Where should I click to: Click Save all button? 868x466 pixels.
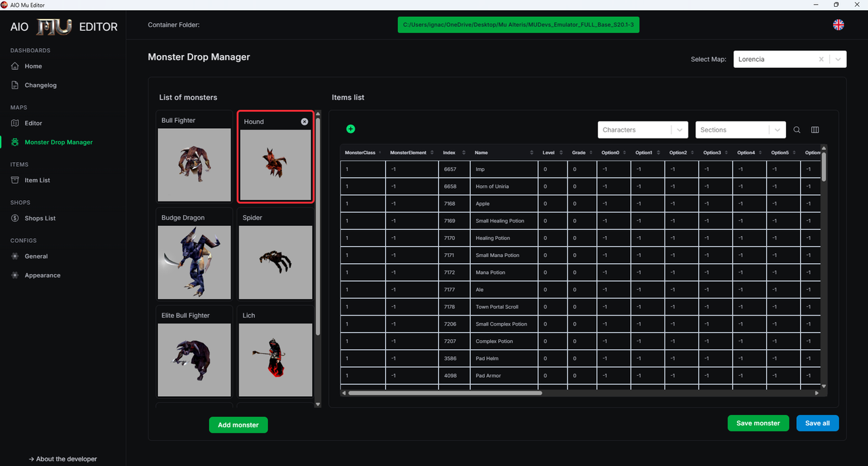click(x=817, y=423)
